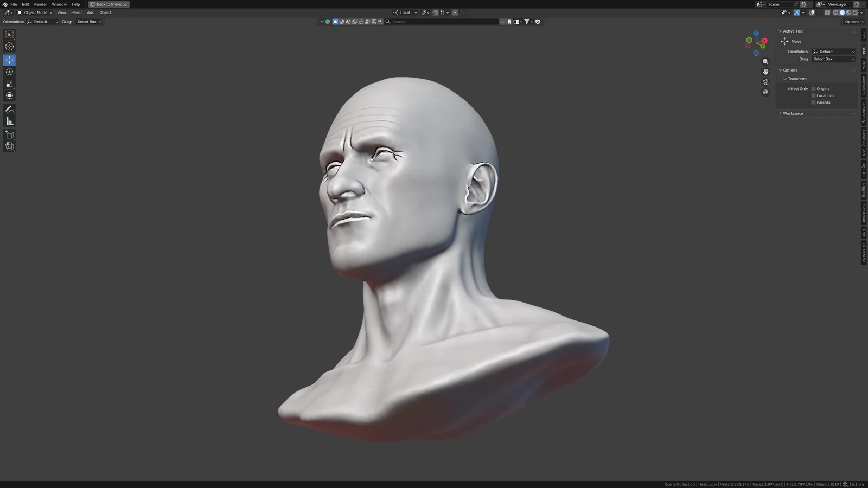
Task: Switch to rendered shading mode
Action: click(855, 12)
